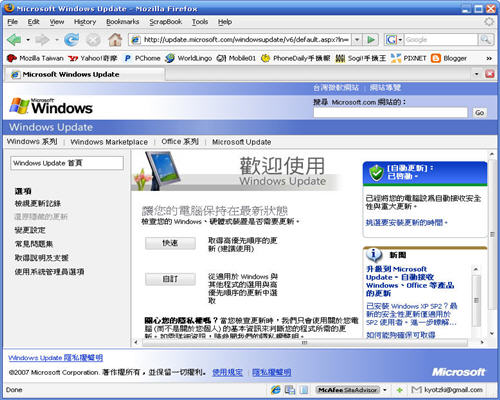Click the news panel vertical scrollbar
The height and width of the screenshot is (400, 500).
click(x=476, y=300)
